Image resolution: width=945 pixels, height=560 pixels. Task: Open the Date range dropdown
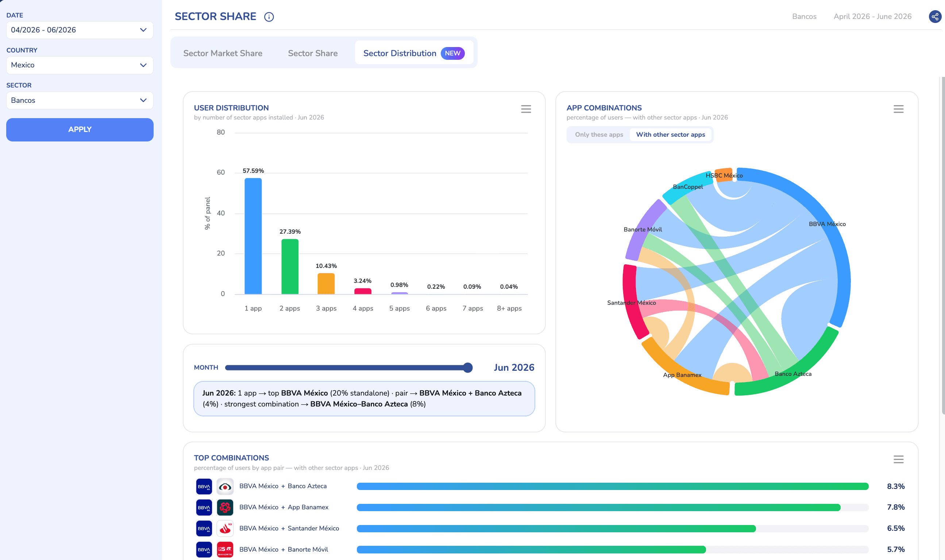[x=80, y=30]
